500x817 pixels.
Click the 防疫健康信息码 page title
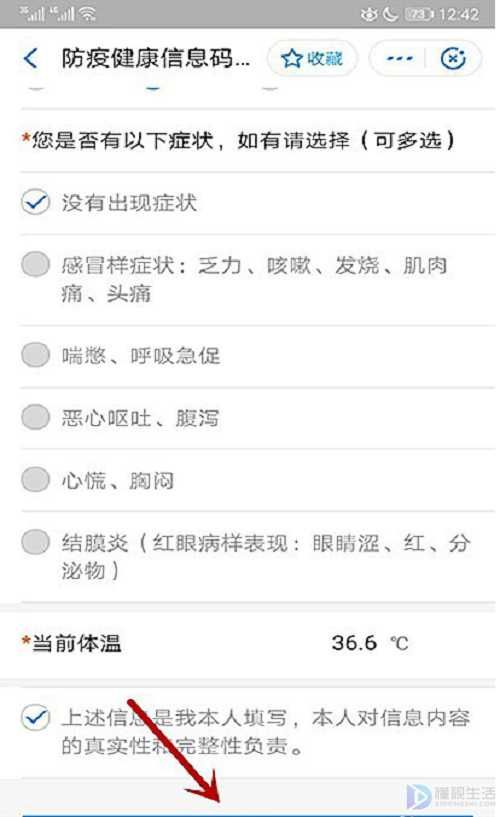155,58
